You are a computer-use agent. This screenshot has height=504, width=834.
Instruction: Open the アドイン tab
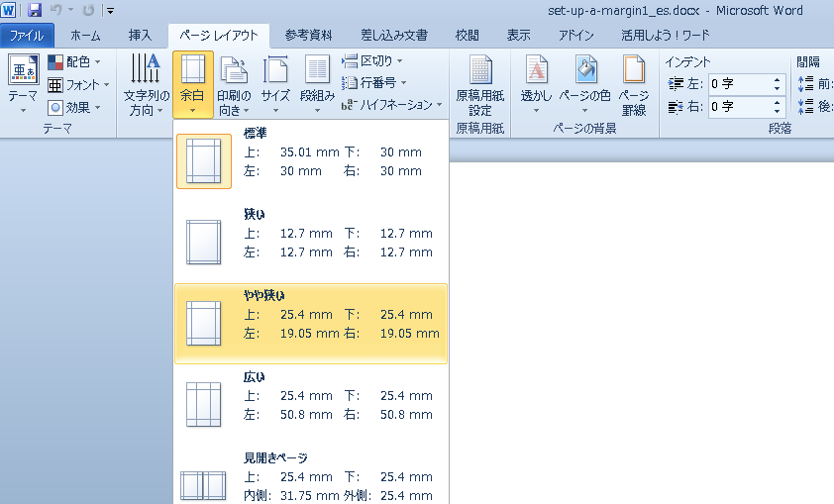[x=575, y=36]
